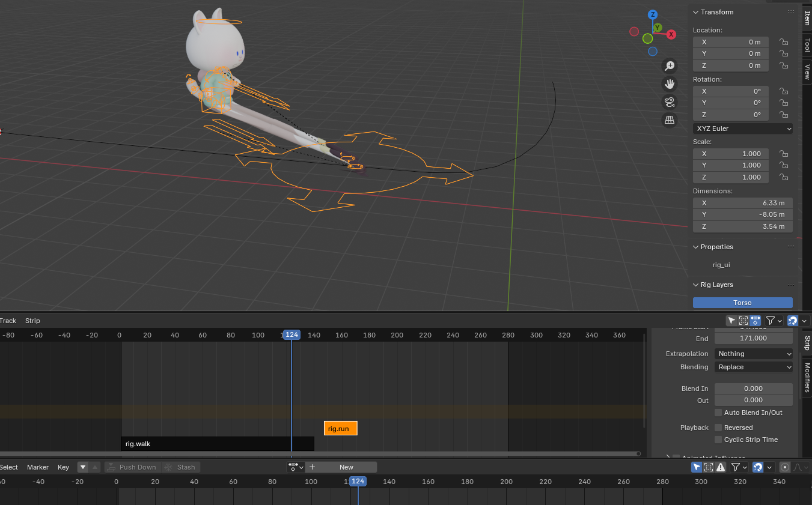This screenshot has width=812, height=505.
Task: Open the Extrapolation dropdown
Action: 754,354
